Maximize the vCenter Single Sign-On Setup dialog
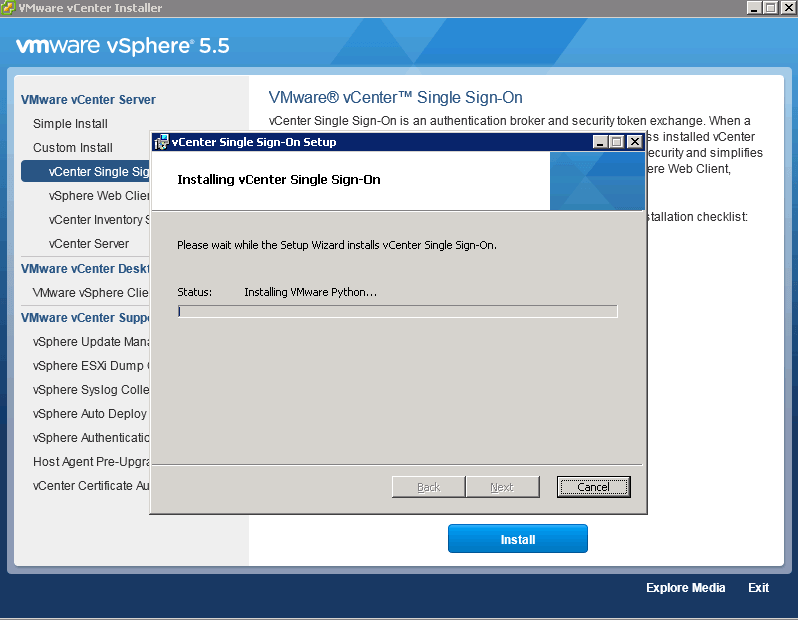 click(x=617, y=142)
